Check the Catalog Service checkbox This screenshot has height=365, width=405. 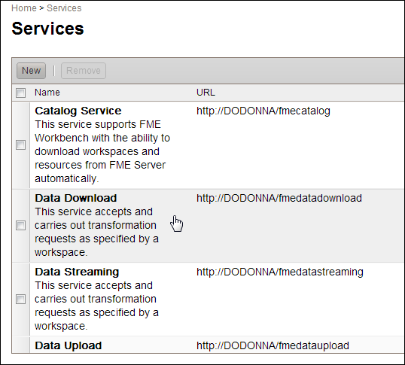click(x=21, y=145)
